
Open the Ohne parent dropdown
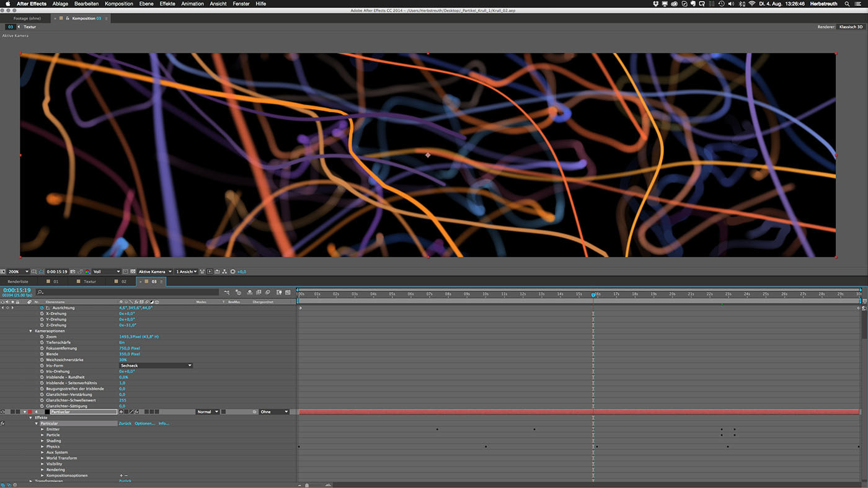(274, 412)
